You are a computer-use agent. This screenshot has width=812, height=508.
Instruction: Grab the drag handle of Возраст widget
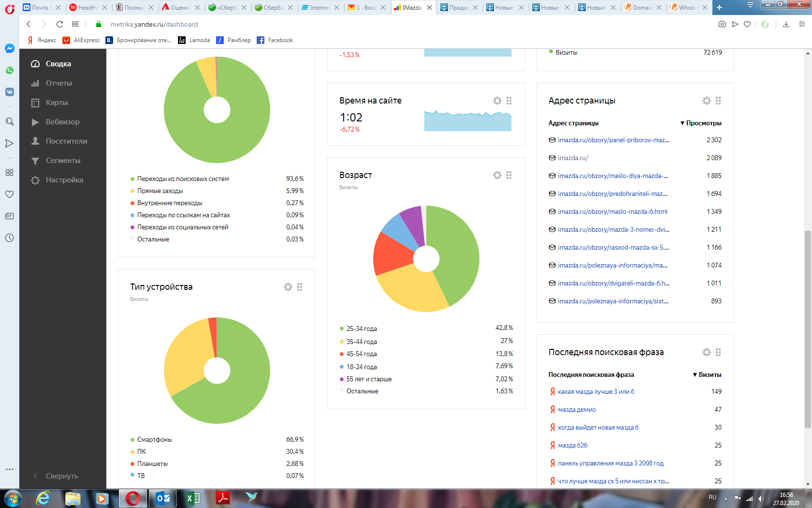click(x=509, y=175)
